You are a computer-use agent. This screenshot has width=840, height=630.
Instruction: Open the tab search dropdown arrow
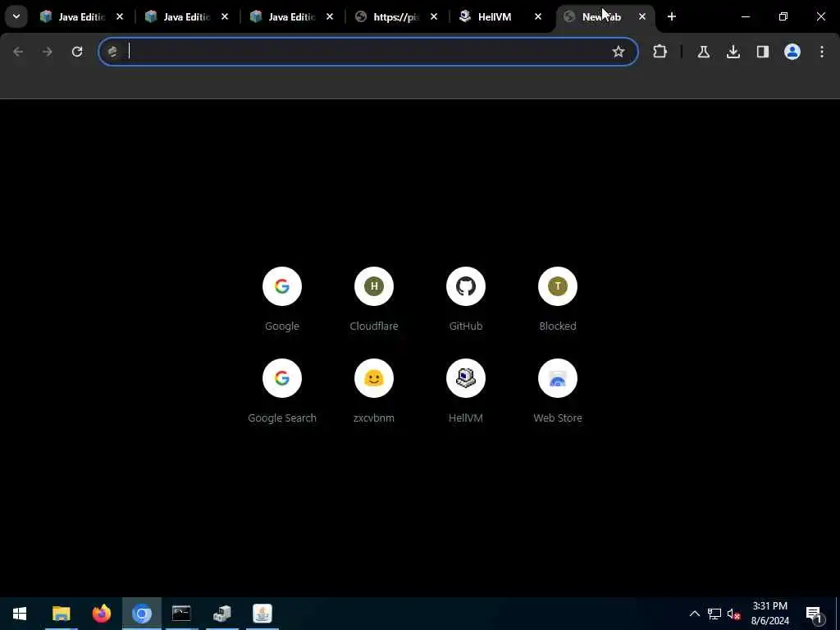[16, 16]
